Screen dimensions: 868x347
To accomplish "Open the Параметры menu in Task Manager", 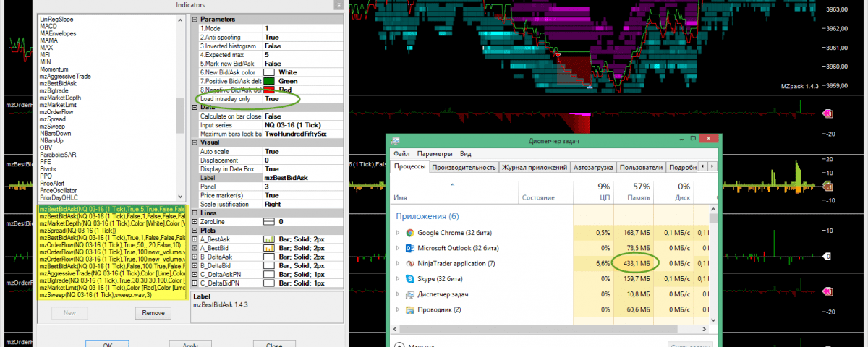I will [435, 154].
